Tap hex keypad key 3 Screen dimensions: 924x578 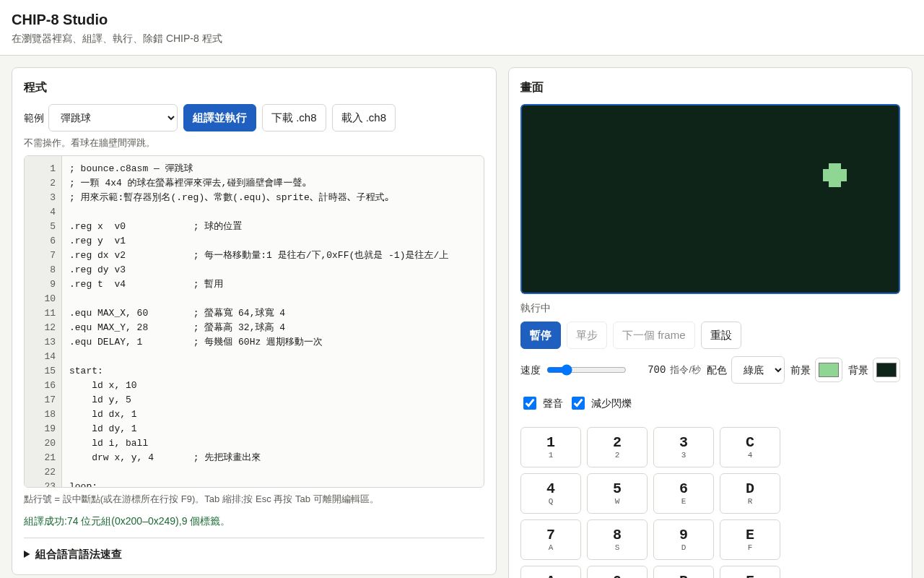coord(684,447)
